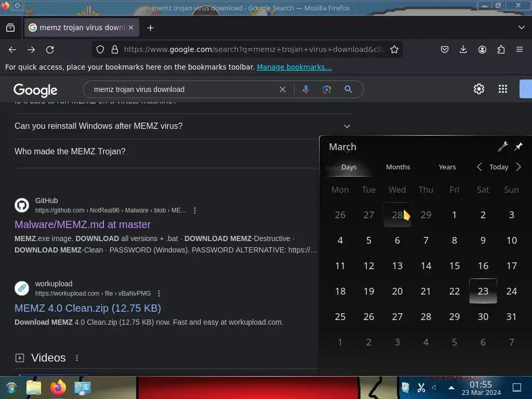Pin the calendar popup open
The image size is (532, 399).
point(518,147)
